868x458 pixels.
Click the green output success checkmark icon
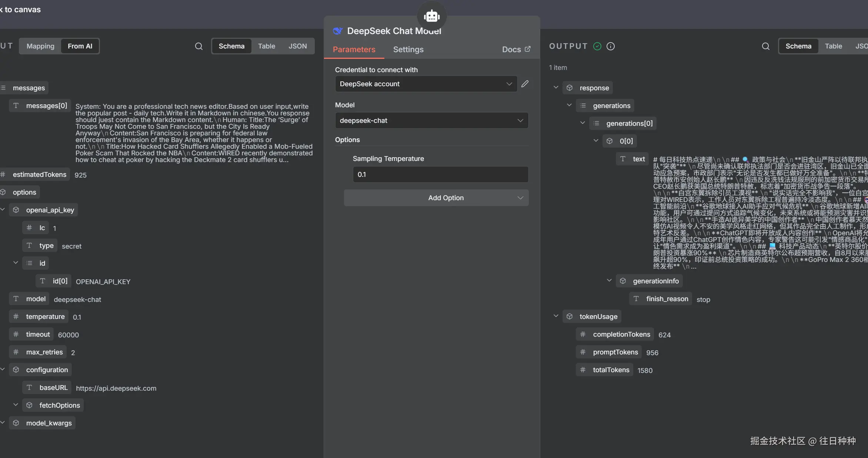click(597, 46)
